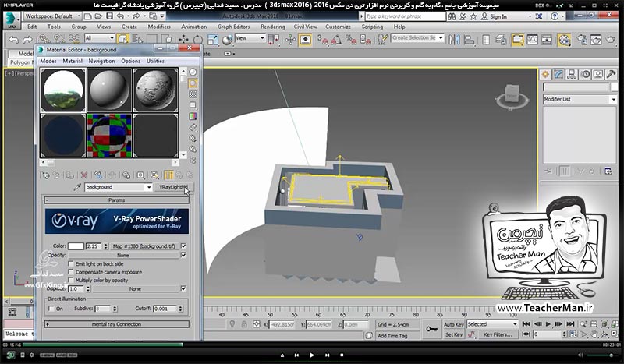Enable Compensate camera exposure checkbox
624x364 pixels.
(71, 272)
